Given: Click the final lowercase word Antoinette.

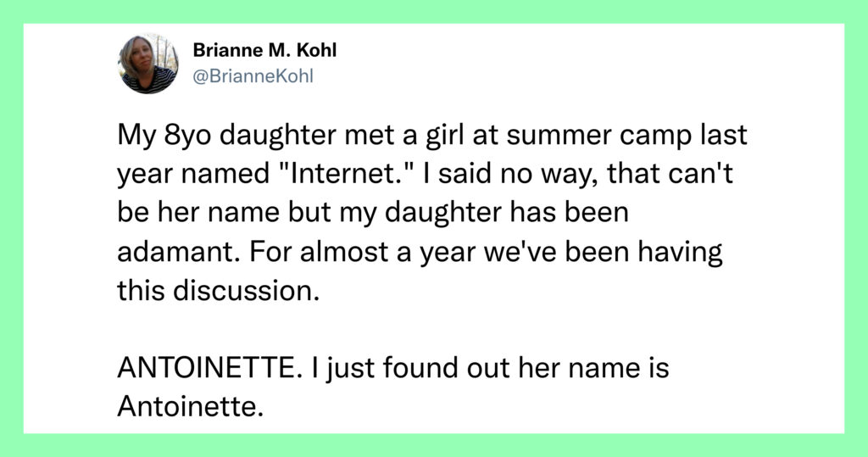Looking at the screenshot, I should (189, 407).
